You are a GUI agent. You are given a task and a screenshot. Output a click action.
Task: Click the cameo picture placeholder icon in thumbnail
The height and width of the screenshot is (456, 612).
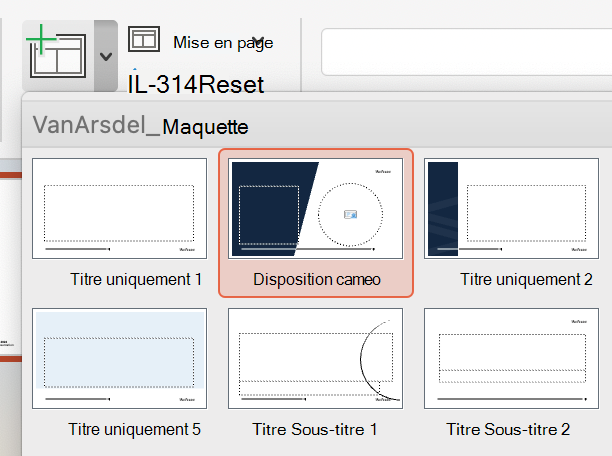[x=350, y=214]
